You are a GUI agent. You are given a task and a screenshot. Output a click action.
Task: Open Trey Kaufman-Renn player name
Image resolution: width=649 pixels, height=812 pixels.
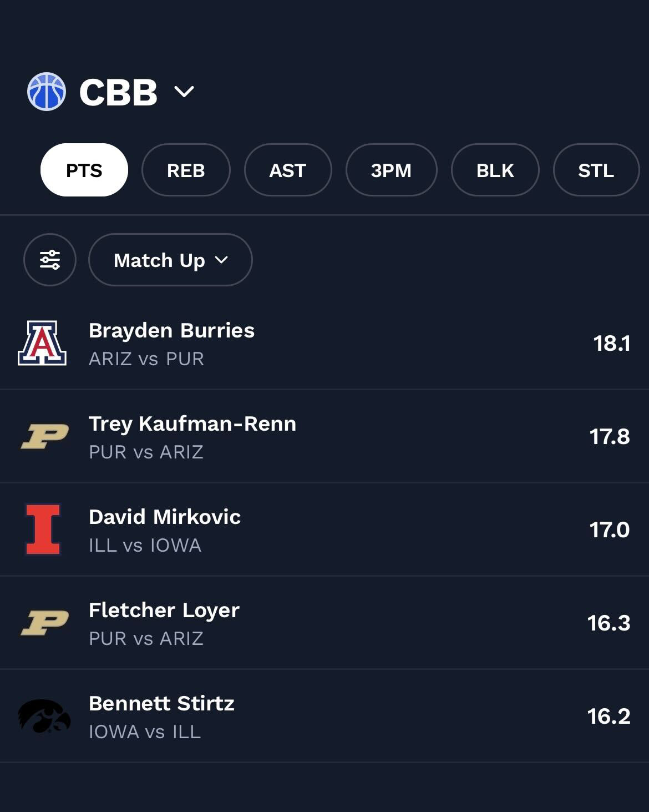click(192, 423)
